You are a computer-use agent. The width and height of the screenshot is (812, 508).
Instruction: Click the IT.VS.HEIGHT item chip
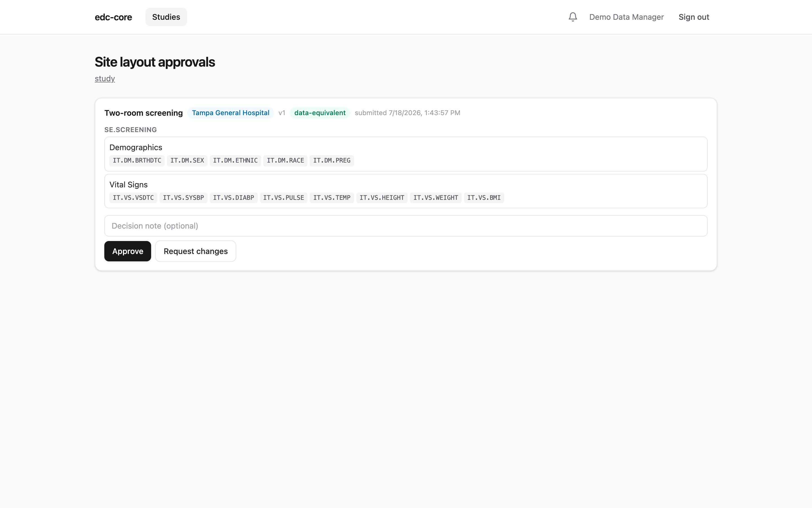[382, 198]
